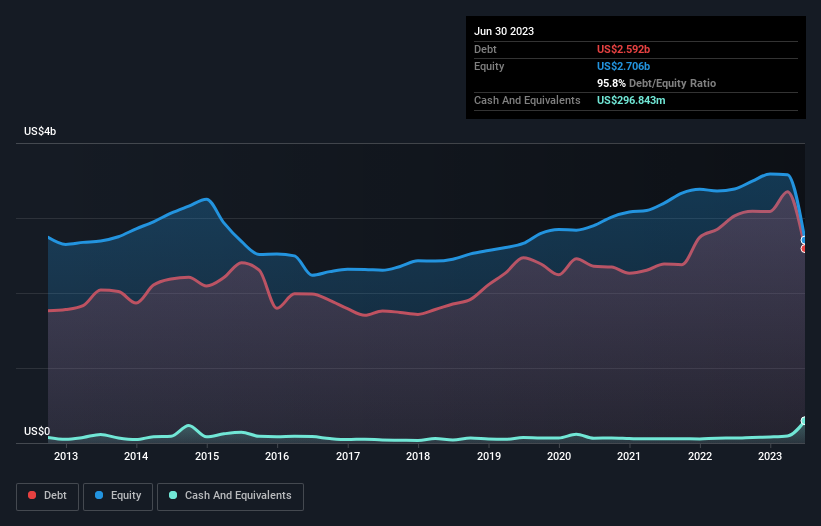Click the 2014 x-axis label
The image size is (821, 526).
136,456
